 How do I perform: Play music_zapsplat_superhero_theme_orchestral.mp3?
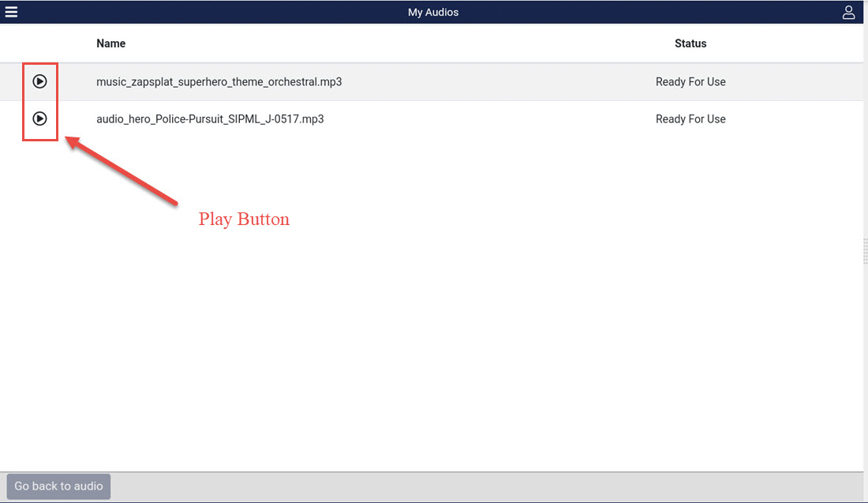39,81
